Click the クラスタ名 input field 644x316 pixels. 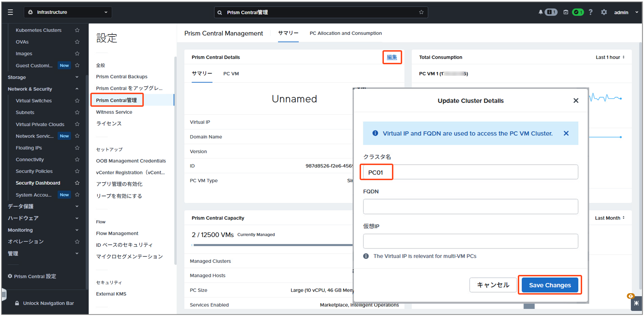click(x=470, y=172)
